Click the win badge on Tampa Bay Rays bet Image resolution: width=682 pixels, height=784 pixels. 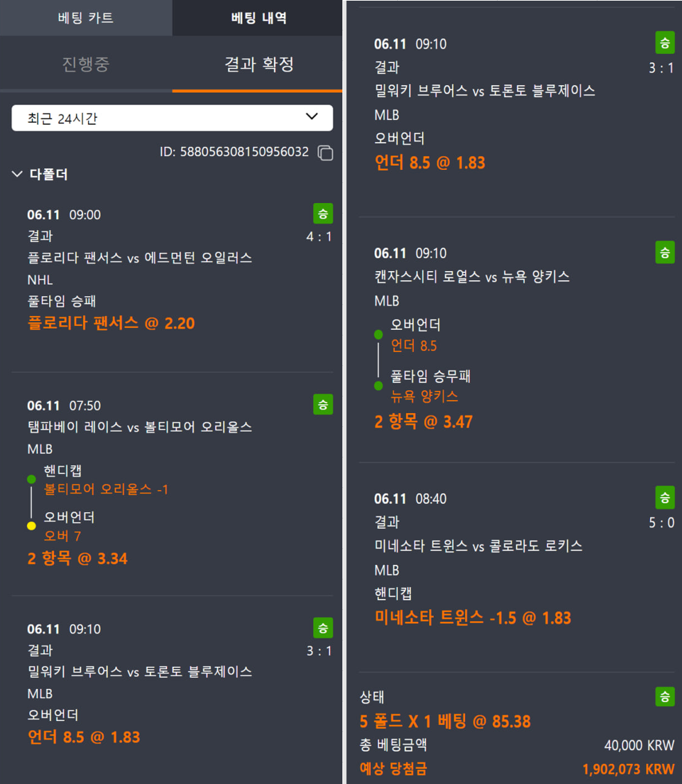(x=323, y=405)
